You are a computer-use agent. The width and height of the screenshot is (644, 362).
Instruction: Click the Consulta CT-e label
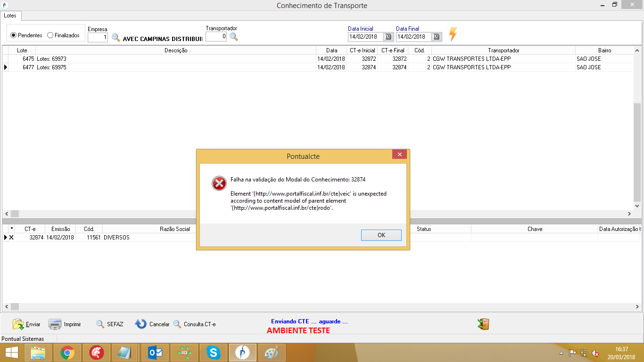point(199,324)
